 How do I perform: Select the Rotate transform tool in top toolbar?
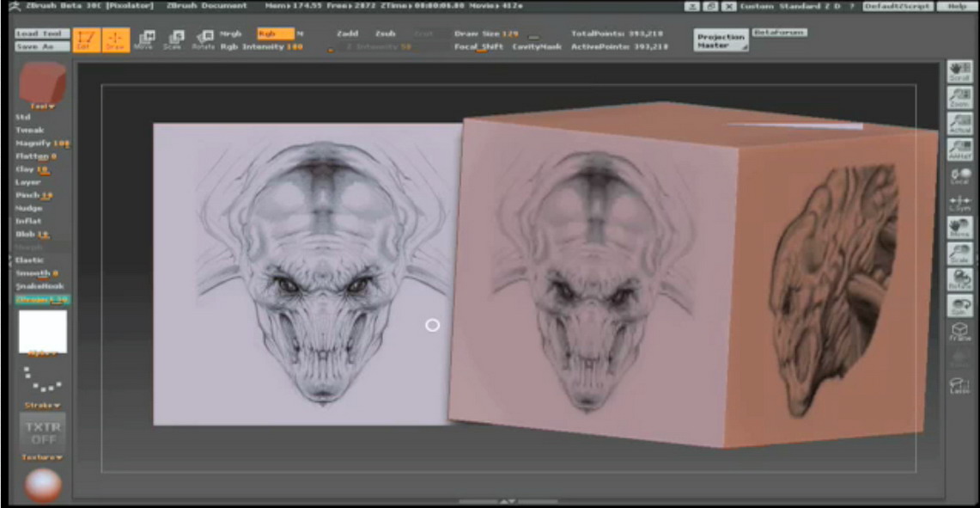point(203,40)
